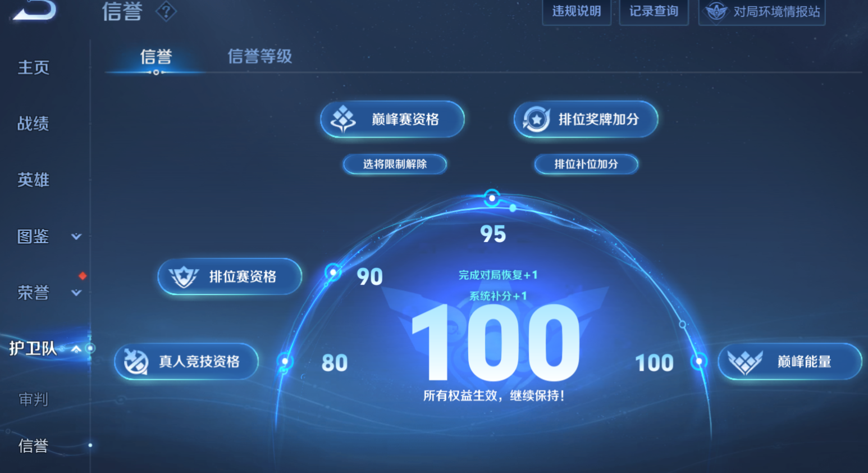Click the 95 marker node on the arc
The image size is (868, 473).
pyautogui.click(x=492, y=198)
